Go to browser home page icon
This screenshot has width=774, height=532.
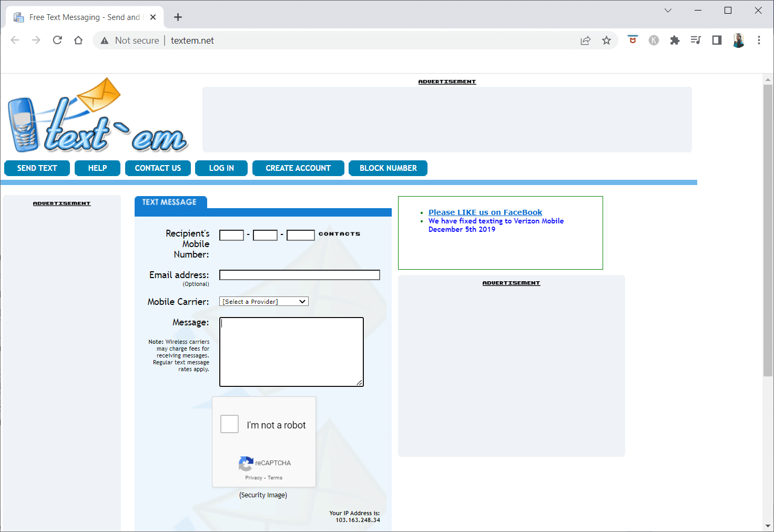tap(78, 40)
